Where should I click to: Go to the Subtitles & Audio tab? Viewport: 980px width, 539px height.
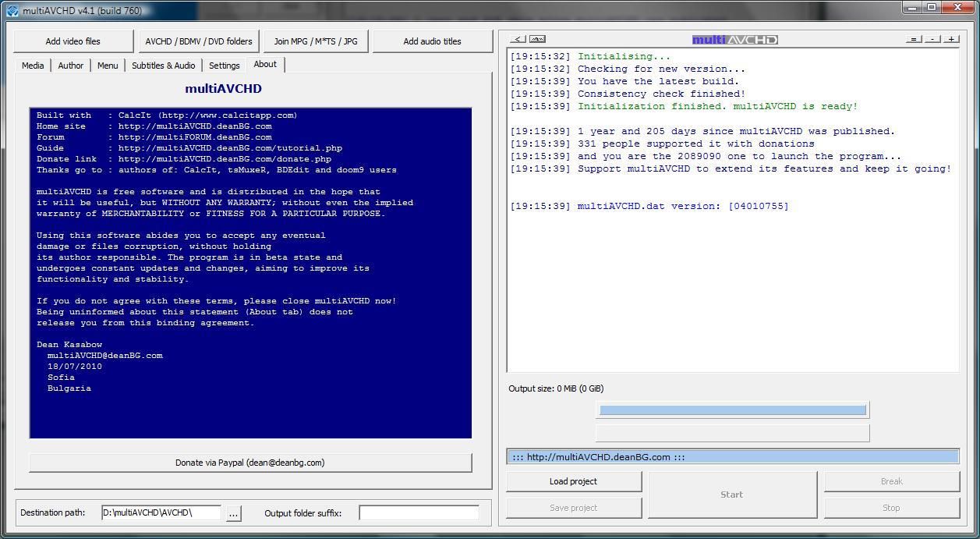[163, 66]
